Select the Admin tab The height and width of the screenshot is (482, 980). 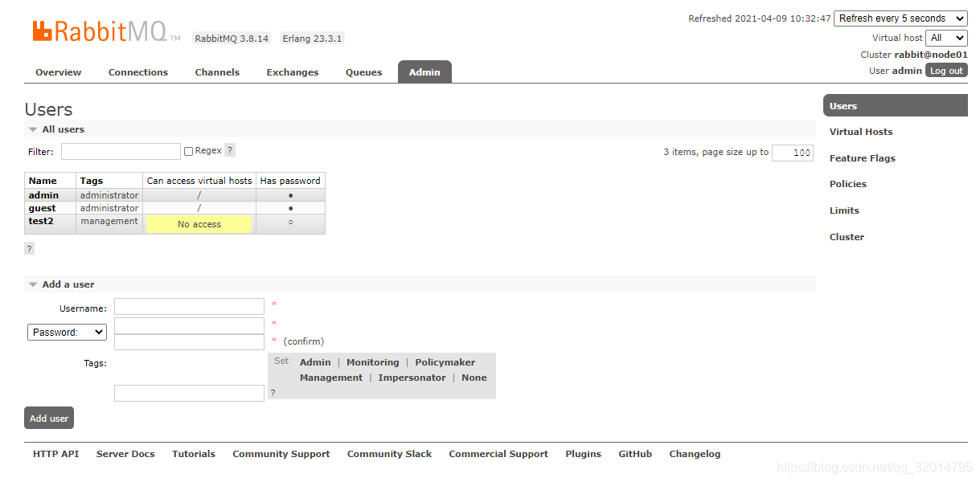[x=424, y=72]
